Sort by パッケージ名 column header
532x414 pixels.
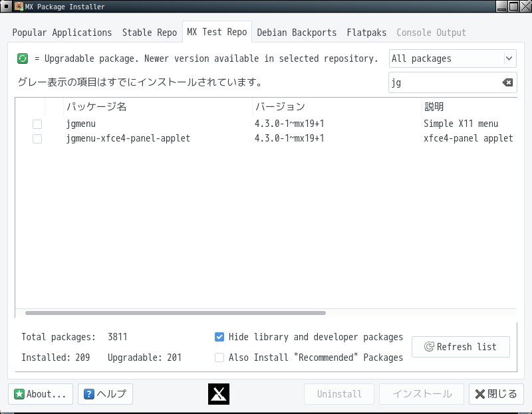pyautogui.click(x=158, y=107)
